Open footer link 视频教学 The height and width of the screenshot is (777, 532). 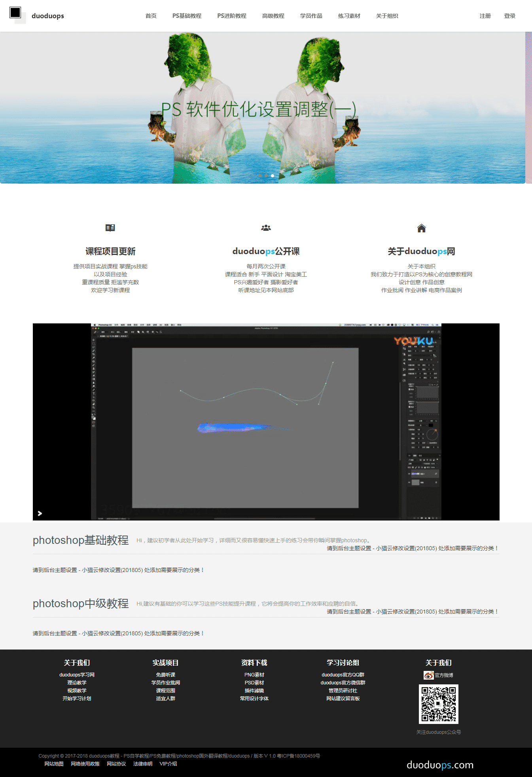point(77,691)
